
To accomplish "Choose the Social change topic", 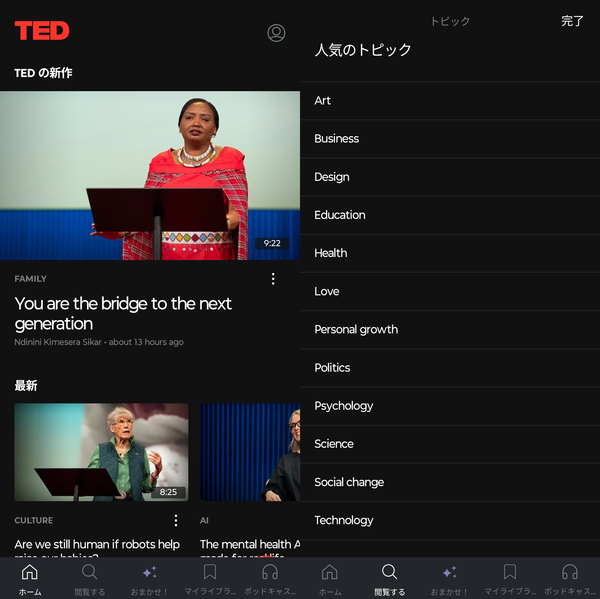I will [450, 482].
